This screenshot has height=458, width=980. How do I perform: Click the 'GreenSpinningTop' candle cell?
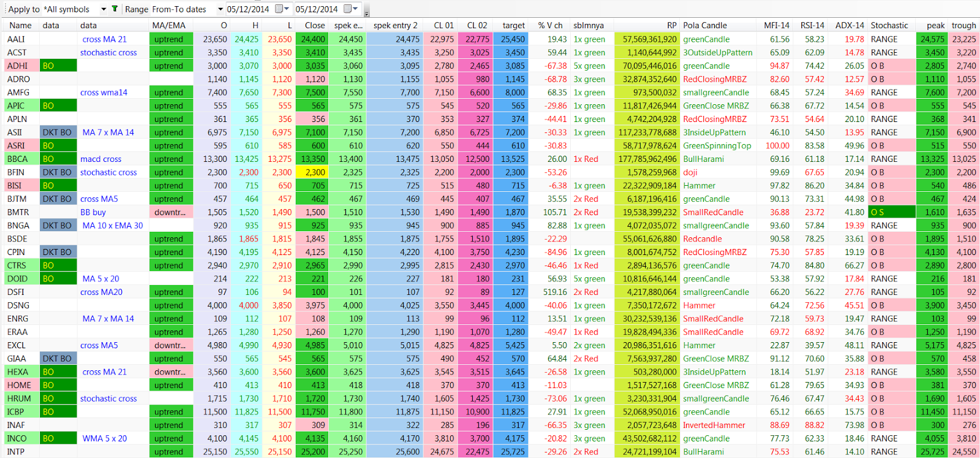(x=717, y=145)
